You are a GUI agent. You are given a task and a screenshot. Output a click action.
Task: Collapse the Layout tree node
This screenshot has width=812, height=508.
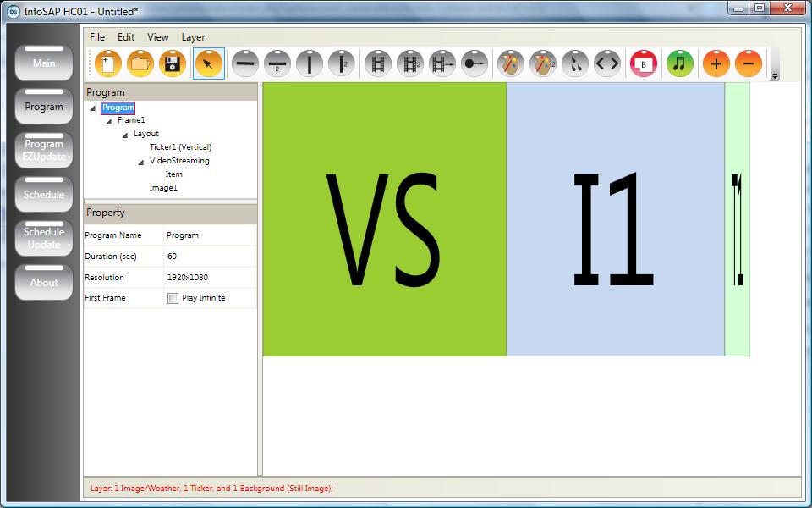coord(125,135)
